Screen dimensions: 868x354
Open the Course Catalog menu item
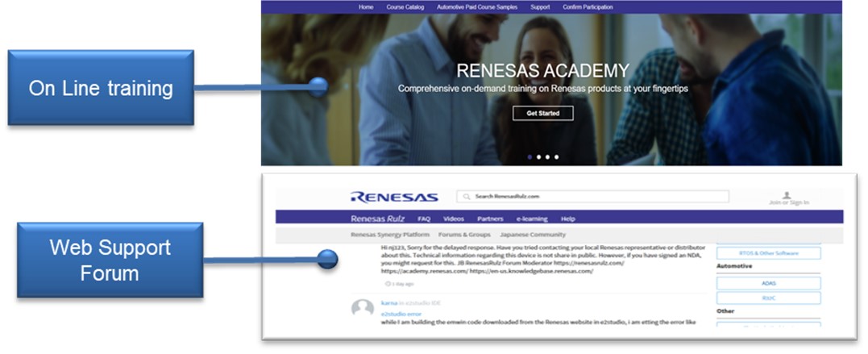(405, 7)
